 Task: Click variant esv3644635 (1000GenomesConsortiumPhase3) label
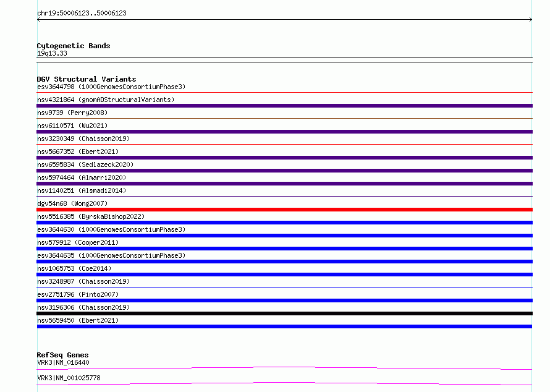(111, 255)
